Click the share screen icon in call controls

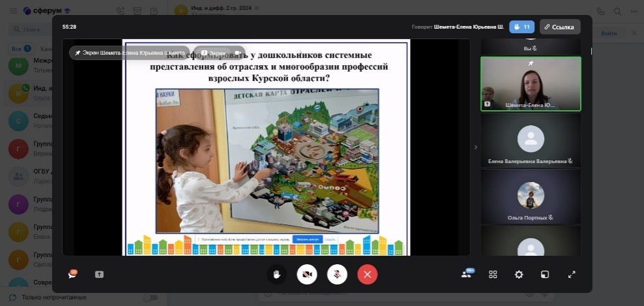click(99, 274)
